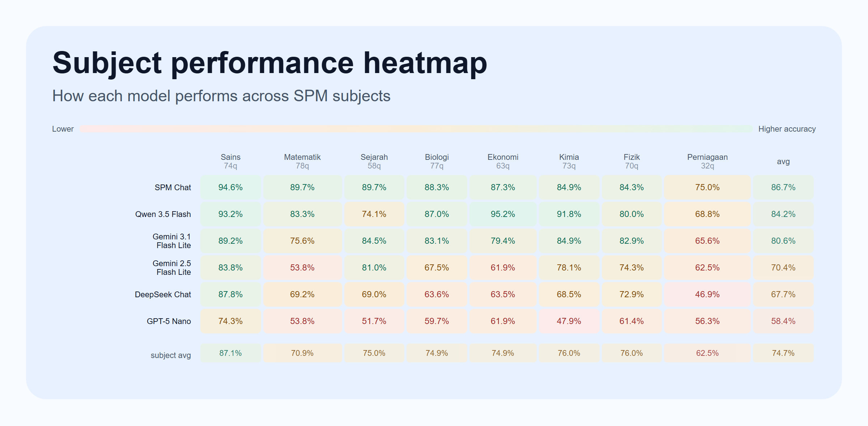The image size is (868, 426).
Task: Click the Subject performance heatmap title
Action: pos(269,63)
